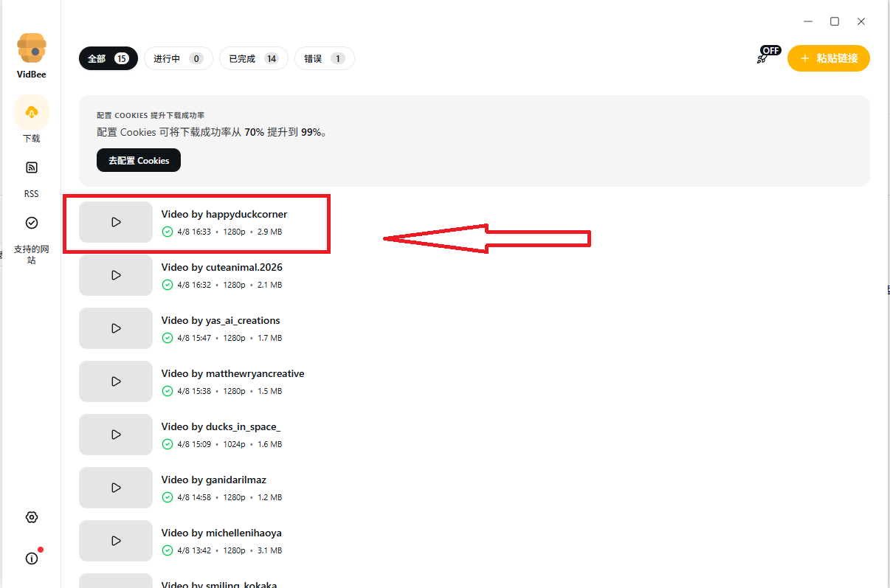Click the info icon with red dot
The height and width of the screenshot is (588, 890).
point(32,558)
